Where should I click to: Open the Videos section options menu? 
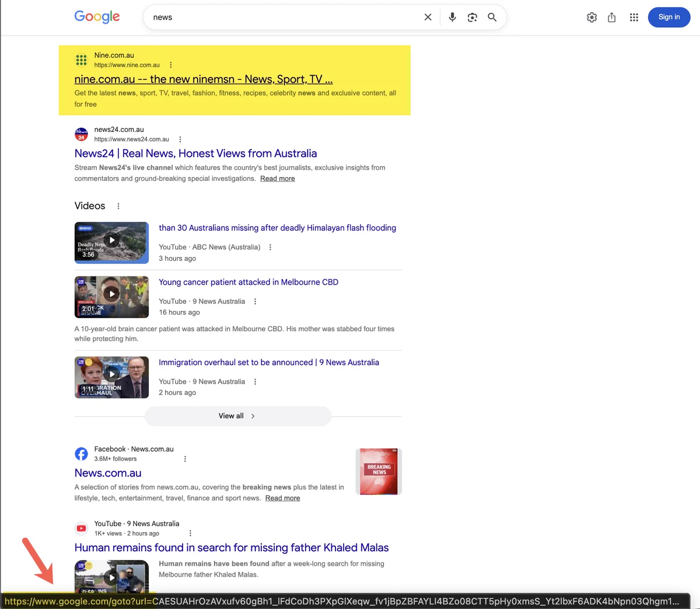[x=118, y=206]
